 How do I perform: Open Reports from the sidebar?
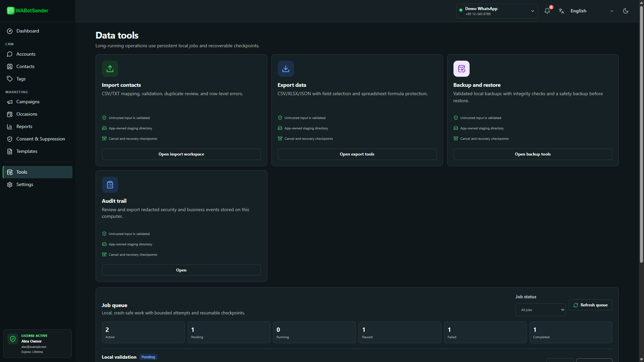coord(38,127)
